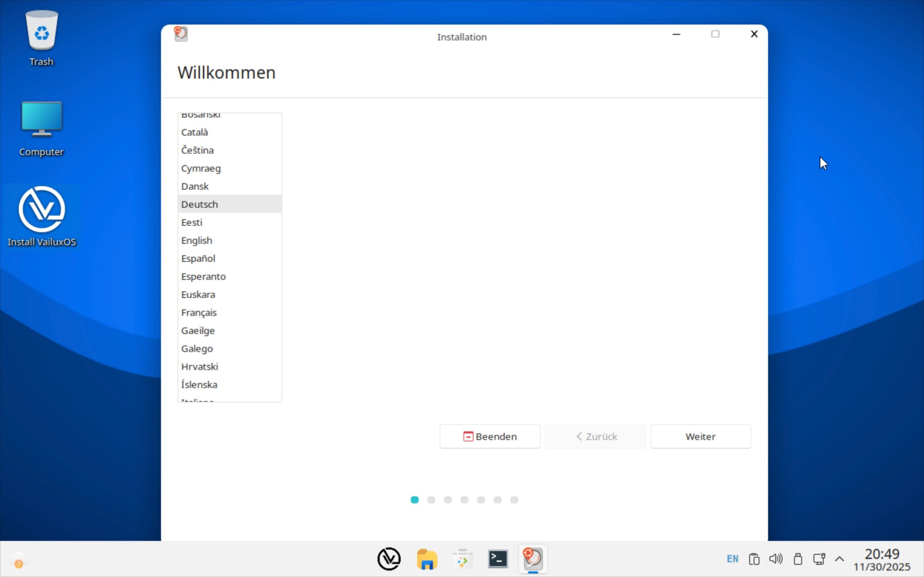Screen dimensions: 924x577
Task: Launch the file manager from taskbar
Action: (x=427, y=559)
